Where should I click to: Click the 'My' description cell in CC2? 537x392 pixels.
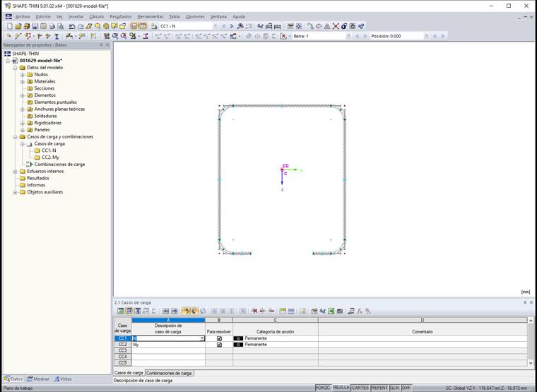pos(168,345)
